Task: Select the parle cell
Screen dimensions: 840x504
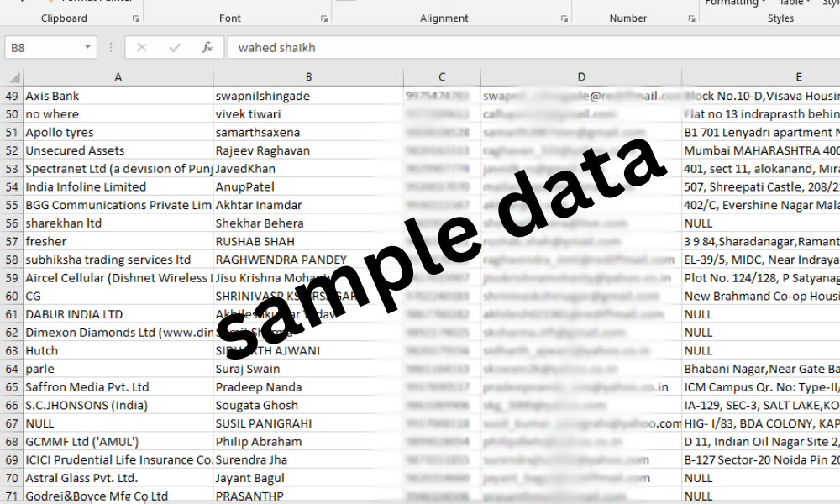Action: coord(118,369)
